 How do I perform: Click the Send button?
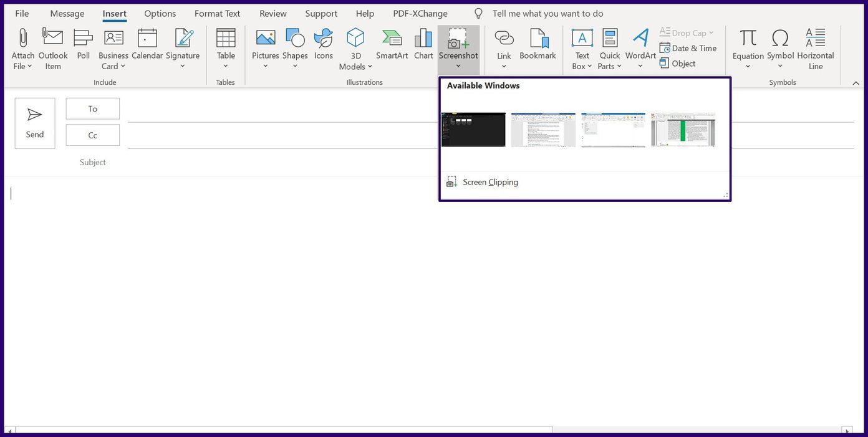point(35,123)
